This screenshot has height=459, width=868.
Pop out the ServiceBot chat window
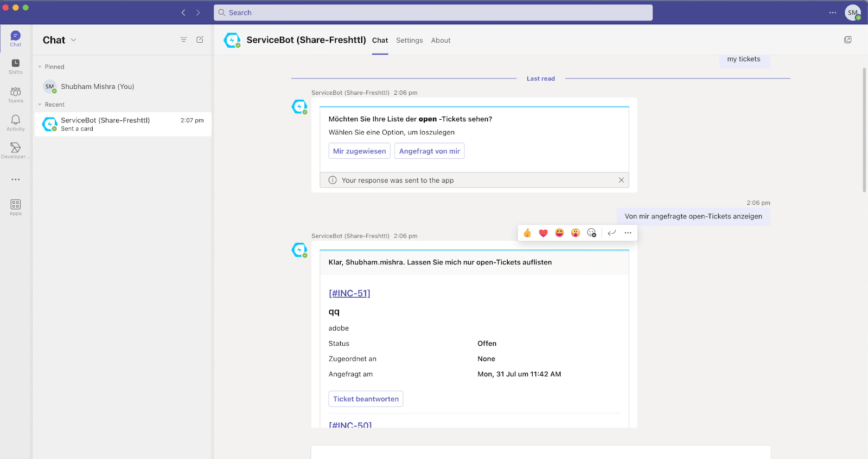tap(848, 40)
